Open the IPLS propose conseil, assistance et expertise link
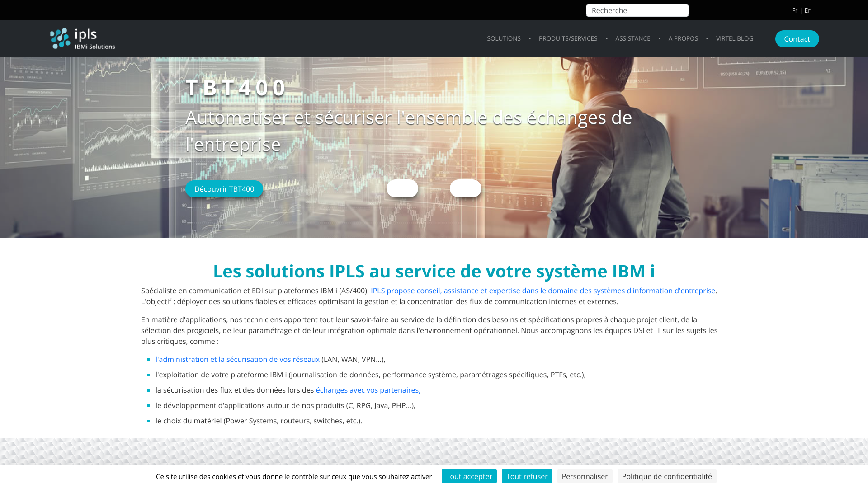 [x=543, y=291]
